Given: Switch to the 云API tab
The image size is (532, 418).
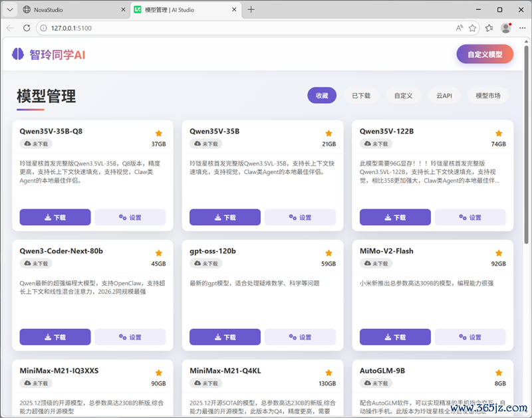Looking at the screenshot, I should click(x=444, y=96).
